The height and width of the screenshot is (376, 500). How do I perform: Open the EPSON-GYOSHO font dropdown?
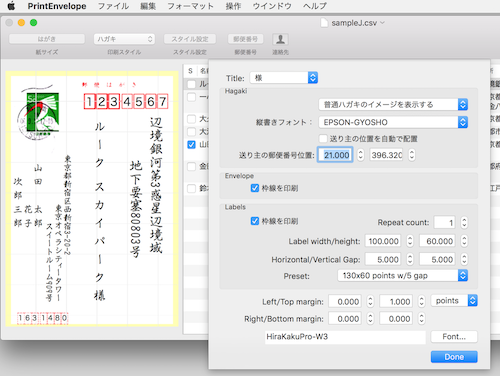393,122
